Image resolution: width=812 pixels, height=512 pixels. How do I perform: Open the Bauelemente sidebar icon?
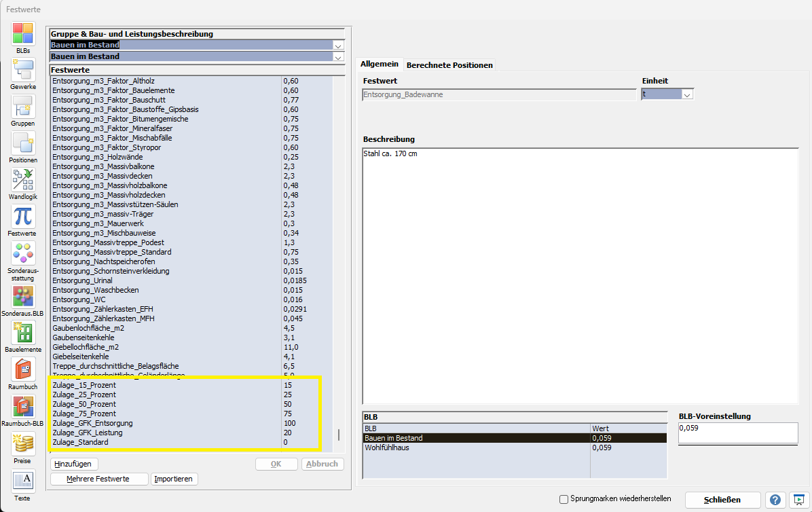tap(23, 332)
